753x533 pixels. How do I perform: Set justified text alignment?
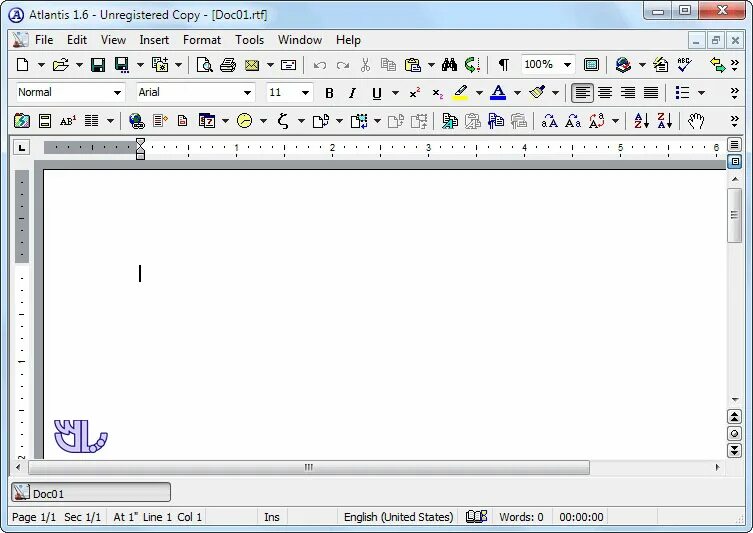(651, 93)
